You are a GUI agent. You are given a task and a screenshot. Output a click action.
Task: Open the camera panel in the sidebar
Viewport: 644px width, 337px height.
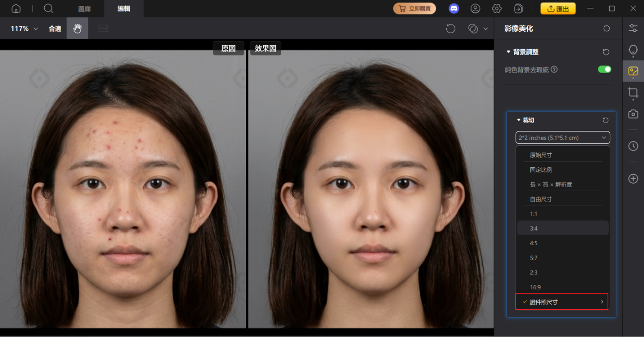(633, 114)
